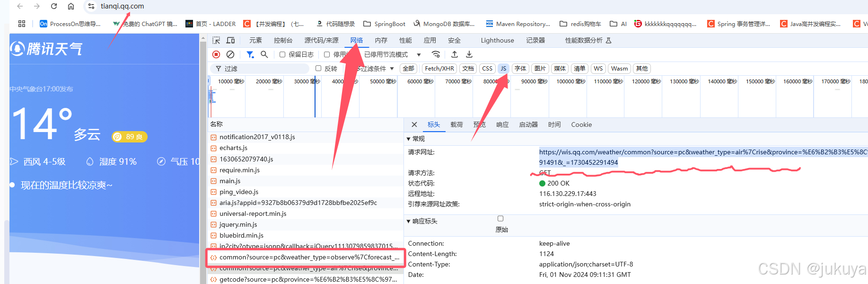Close the request details pane
The width and height of the screenshot is (868, 284).
pos(414,124)
